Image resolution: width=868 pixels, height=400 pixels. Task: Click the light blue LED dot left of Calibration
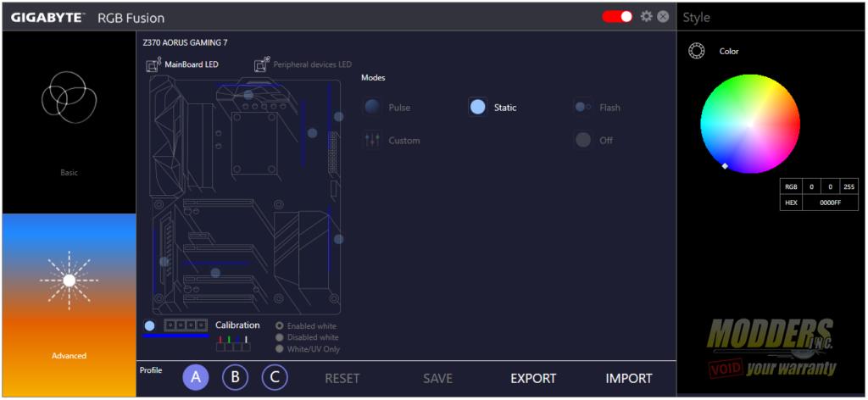[x=149, y=326]
